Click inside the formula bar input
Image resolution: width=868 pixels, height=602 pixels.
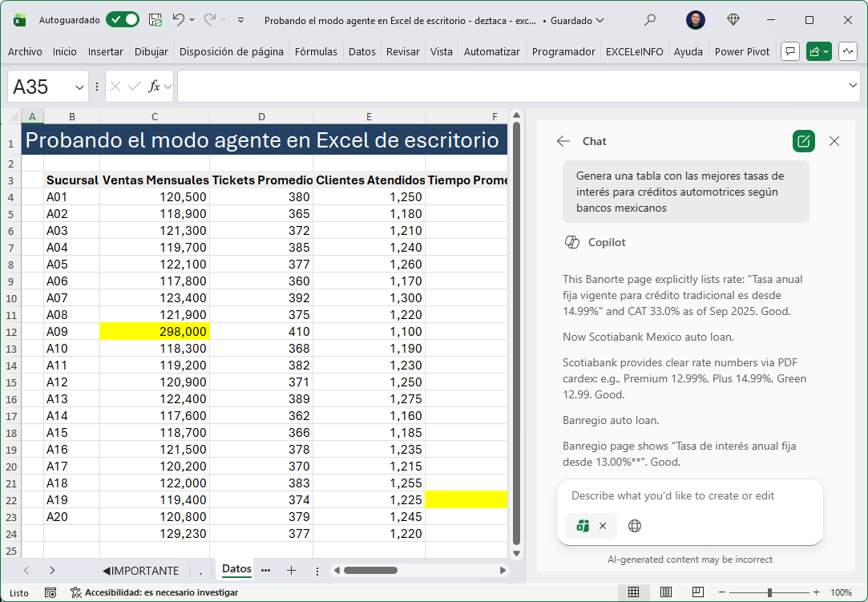(512, 87)
